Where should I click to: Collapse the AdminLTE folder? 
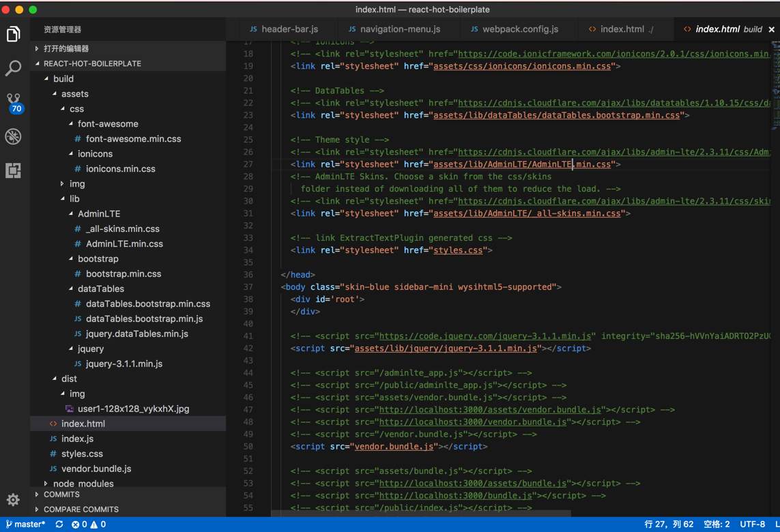coord(98,213)
